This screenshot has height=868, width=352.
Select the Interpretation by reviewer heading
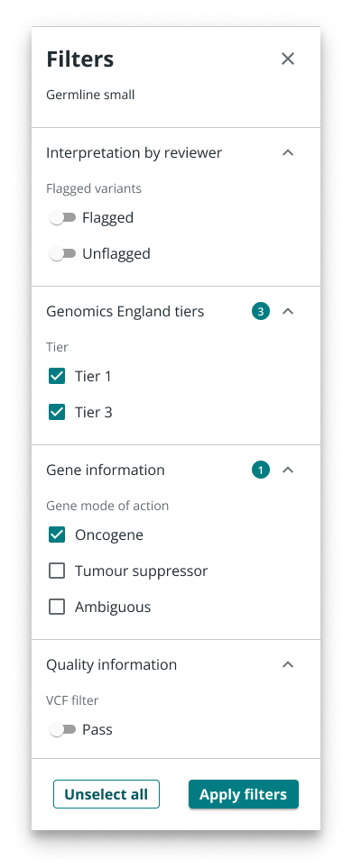[x=134, y=153]
